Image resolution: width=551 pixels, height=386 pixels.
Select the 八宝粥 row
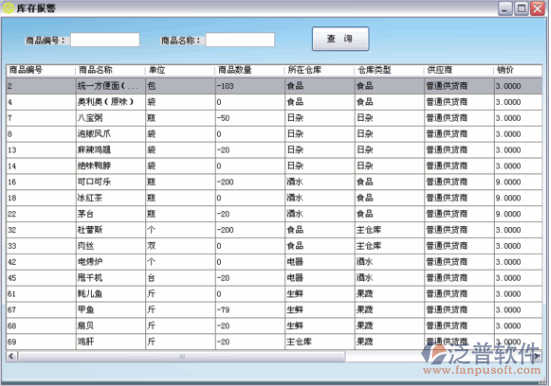(274, 118)
